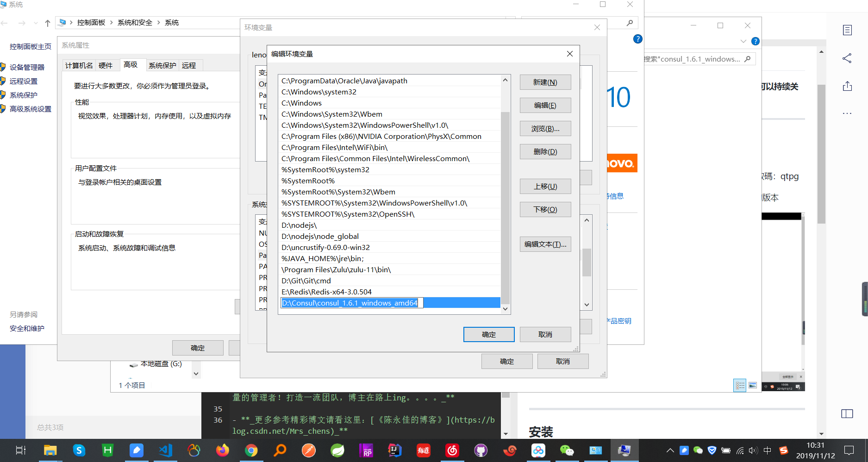Open Spring Tool Suite from the taskbar

(337, 450)
